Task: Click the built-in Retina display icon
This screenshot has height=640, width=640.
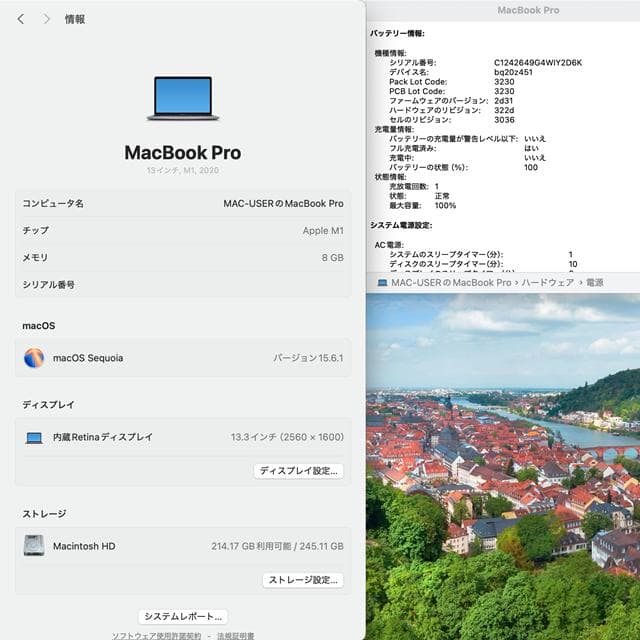Action: coord(34,438)
